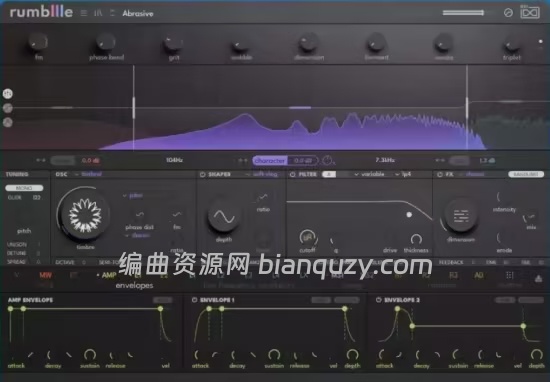Click the shaper depth sine knob
The height and width of the screenshot is (382, 550).
coord(224,217)
